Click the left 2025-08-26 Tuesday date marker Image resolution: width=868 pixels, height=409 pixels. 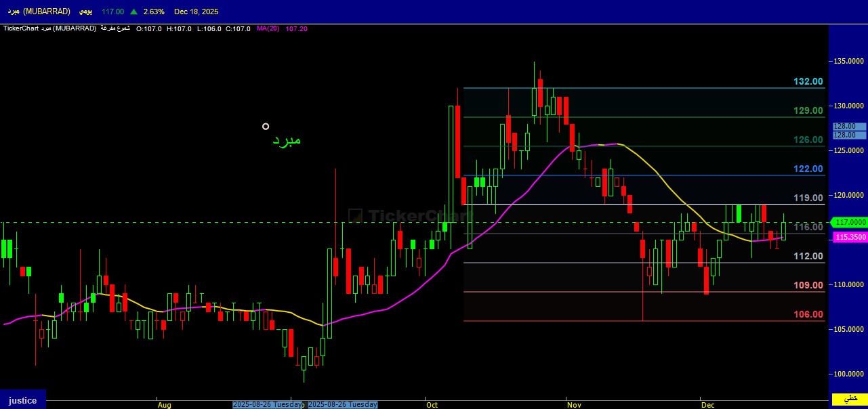pyautogui.click(x=268, y=404)
